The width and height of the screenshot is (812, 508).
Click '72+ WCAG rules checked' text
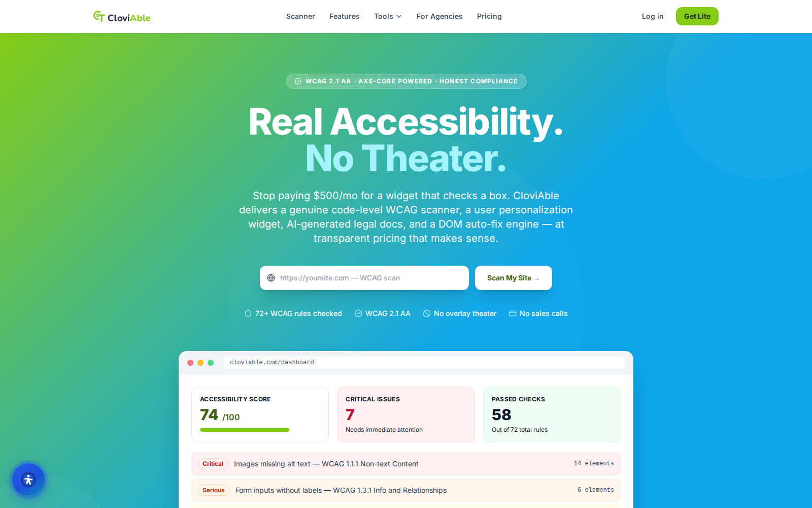click(298, 313)
